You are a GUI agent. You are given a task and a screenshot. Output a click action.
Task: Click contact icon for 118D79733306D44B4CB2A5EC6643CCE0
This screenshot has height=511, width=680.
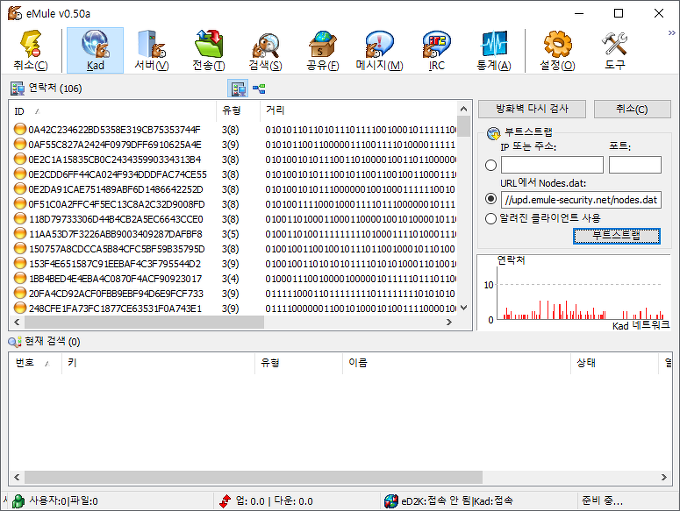20,219
